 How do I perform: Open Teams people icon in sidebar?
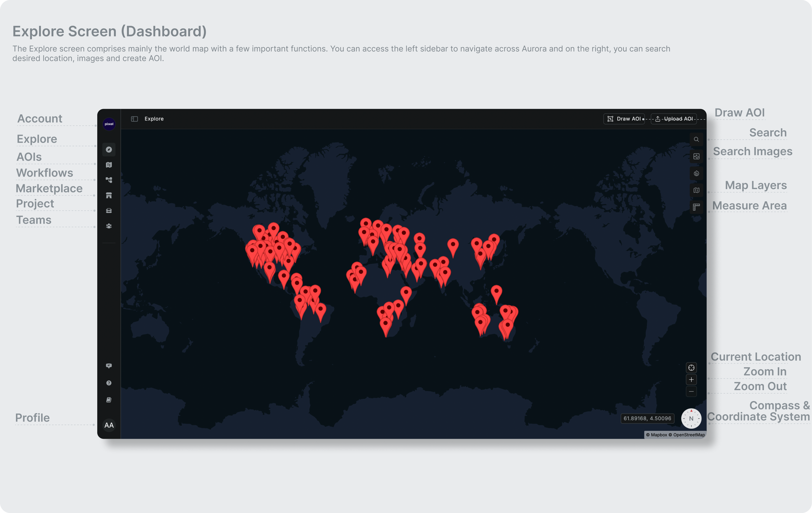(109, 226)
